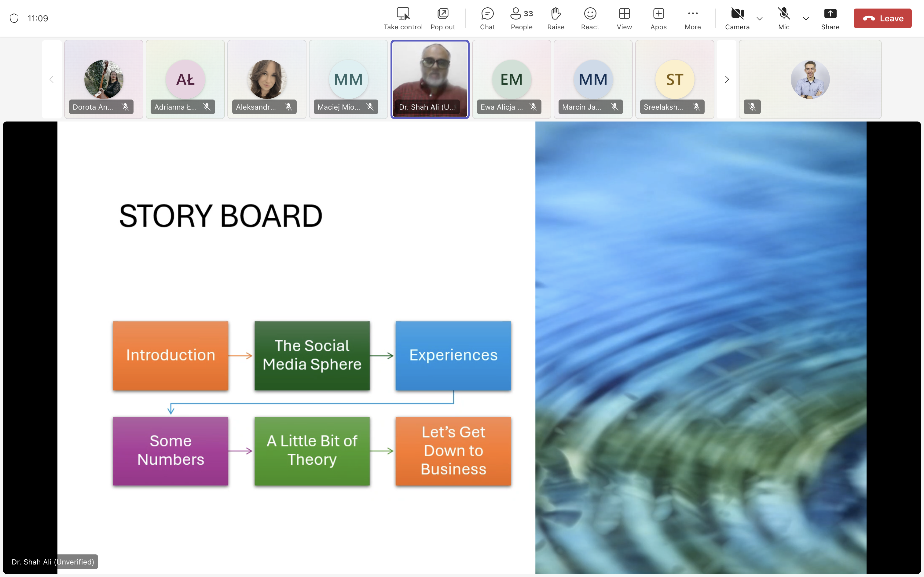Click Share to present content
The height and width of the screenshot is (577, 924).
coord(830,18)
